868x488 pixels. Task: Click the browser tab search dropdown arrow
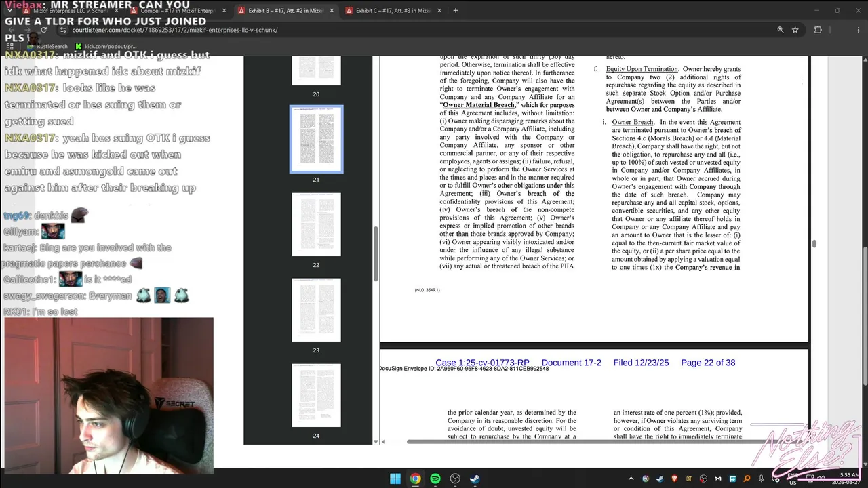click(9, 11)
